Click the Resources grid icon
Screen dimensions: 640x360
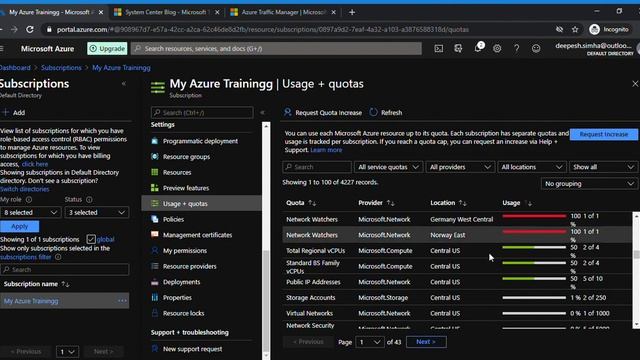coord(155,172)
